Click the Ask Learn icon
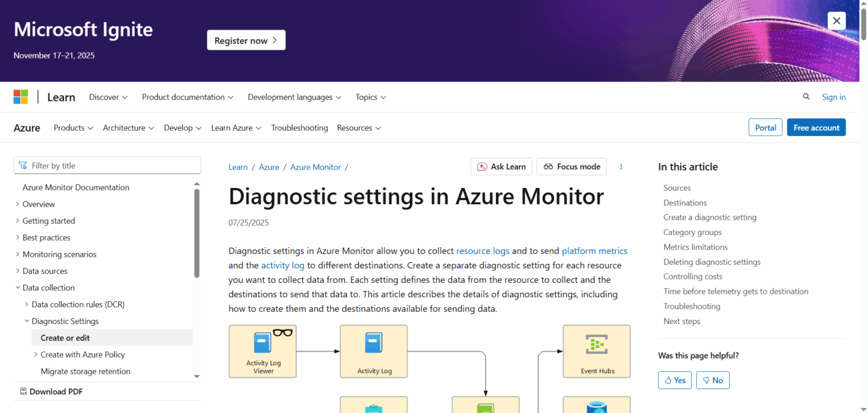This screenshot has height=413, width=868. pos(481,166)
